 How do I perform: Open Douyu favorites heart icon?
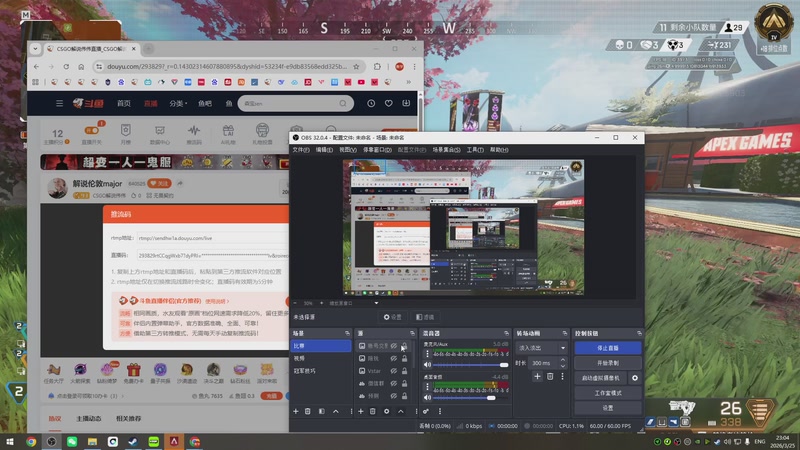[388, 103]
